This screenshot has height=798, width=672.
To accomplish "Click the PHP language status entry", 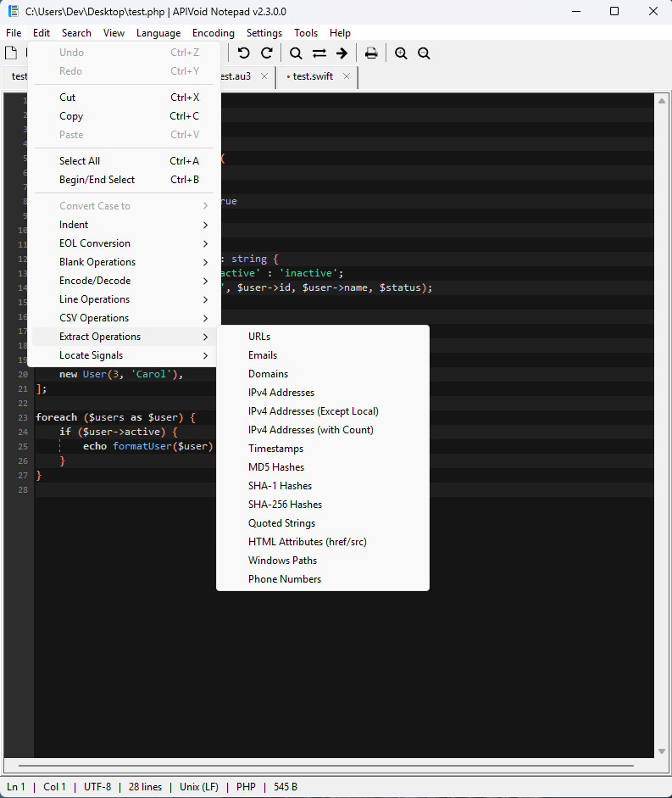I will click(x=246, y=787).
